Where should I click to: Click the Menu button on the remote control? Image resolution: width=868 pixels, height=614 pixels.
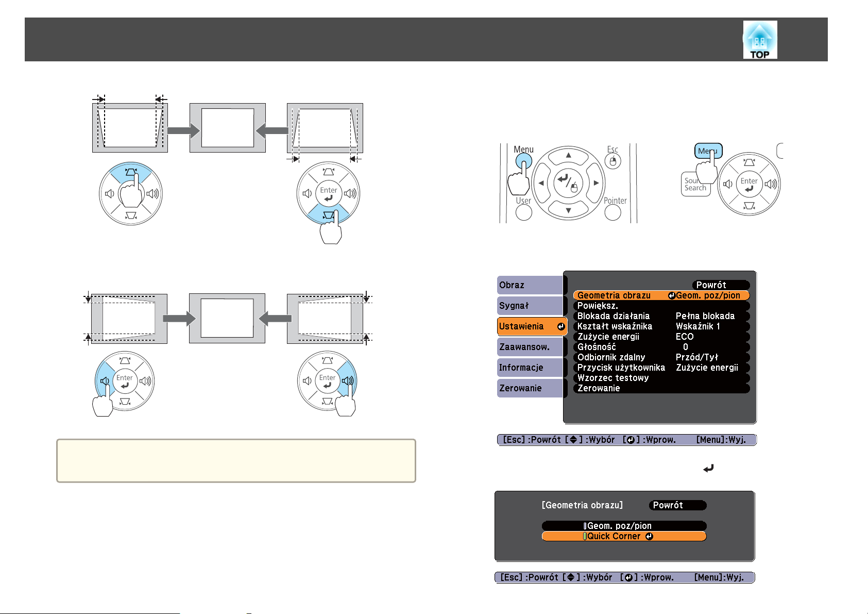click(523, 161)
